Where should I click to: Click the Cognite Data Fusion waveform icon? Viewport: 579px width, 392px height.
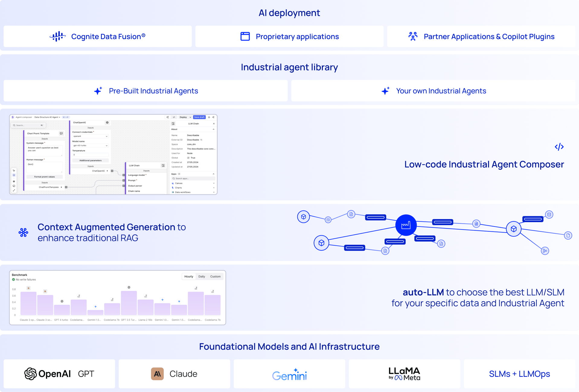point(57,37)
